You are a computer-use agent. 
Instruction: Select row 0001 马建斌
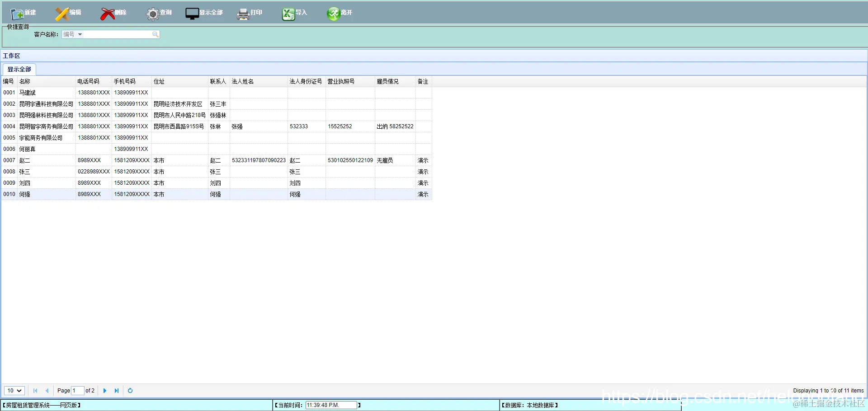click(217, 93)
